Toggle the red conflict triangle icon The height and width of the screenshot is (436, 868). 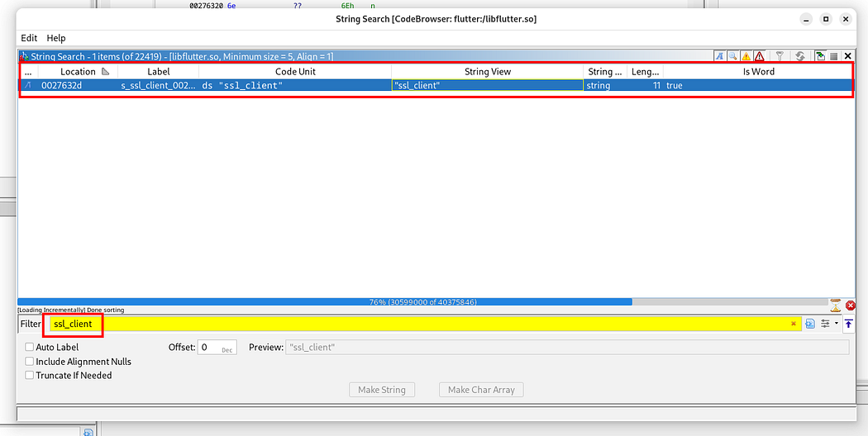click(759, 56)
